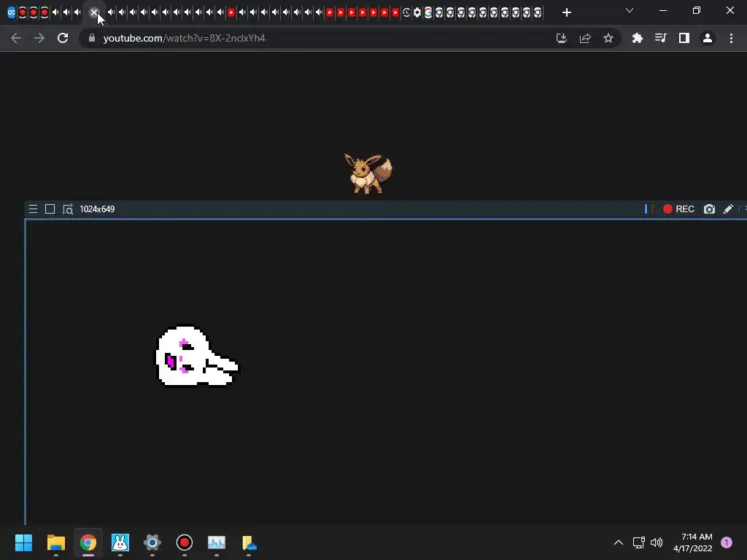This screenshot has width=747, height=560.
Task: Open the screen recorder taskbar icon
Action: point(185,542)
